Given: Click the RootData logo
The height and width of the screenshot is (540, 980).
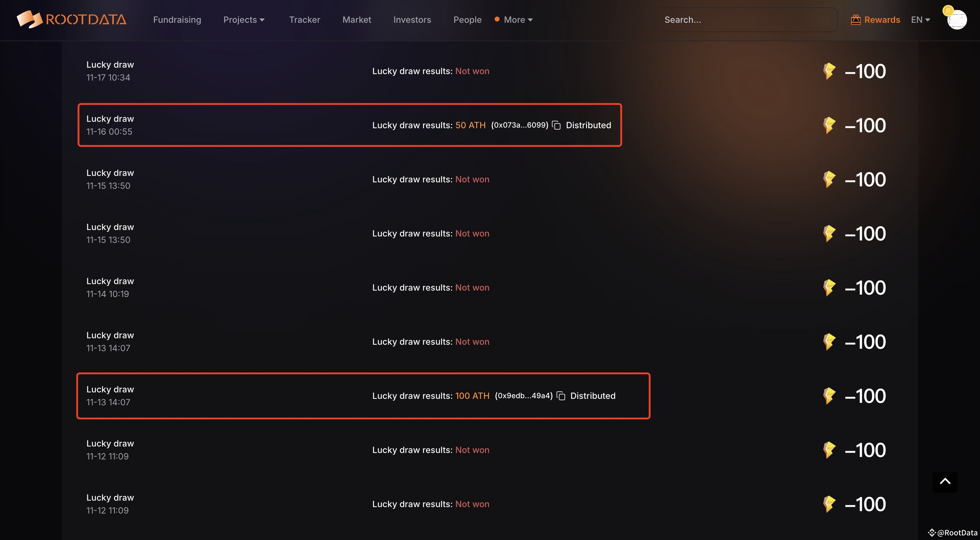Looking at the screenshot, I should coord(72,19).
